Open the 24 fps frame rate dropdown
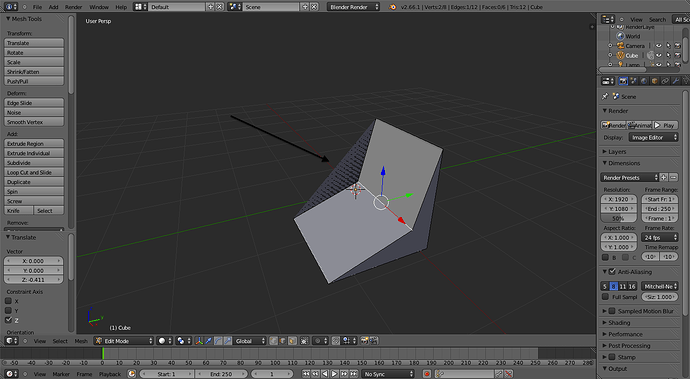690x379 pixels. 660,238
